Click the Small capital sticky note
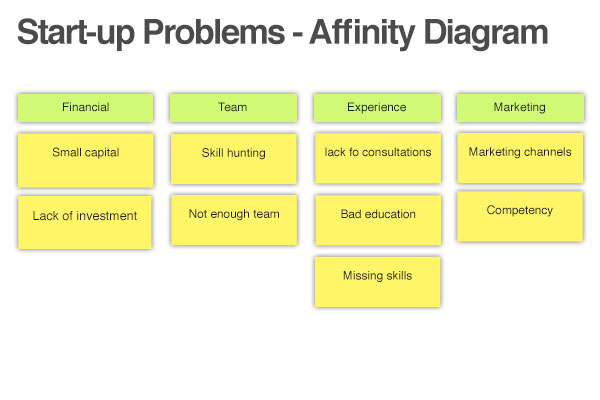600x400 pixels. pos(85,160)
